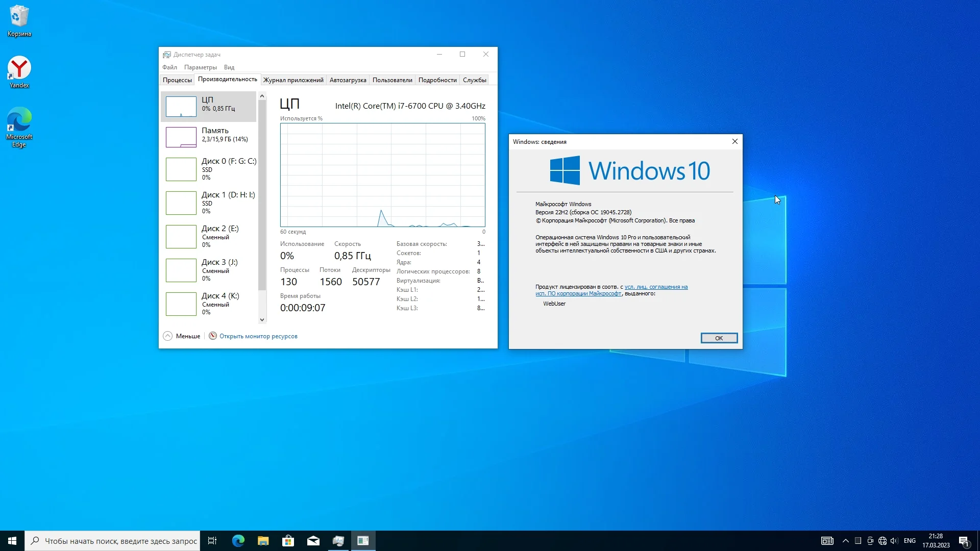Click the taskbar search input field

click(120, 541)
